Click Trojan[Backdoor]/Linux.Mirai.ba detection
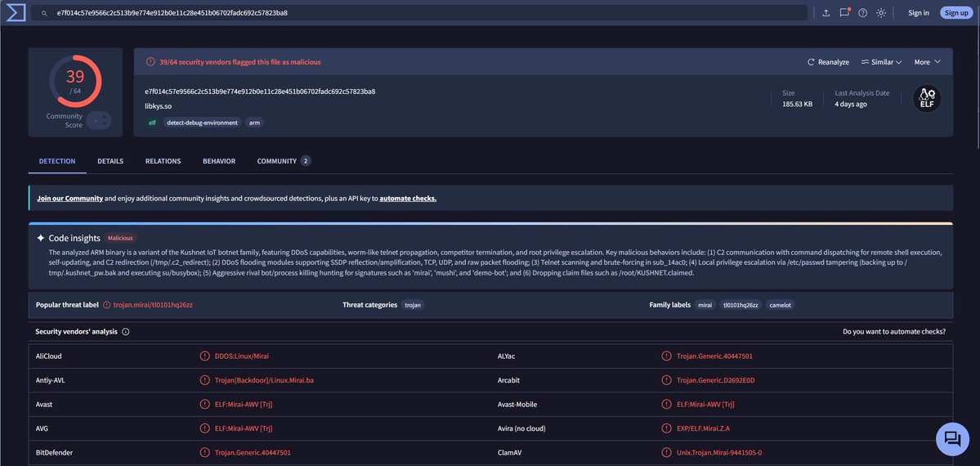This screenshot has height=466, width=980. [x=264, y=380]
